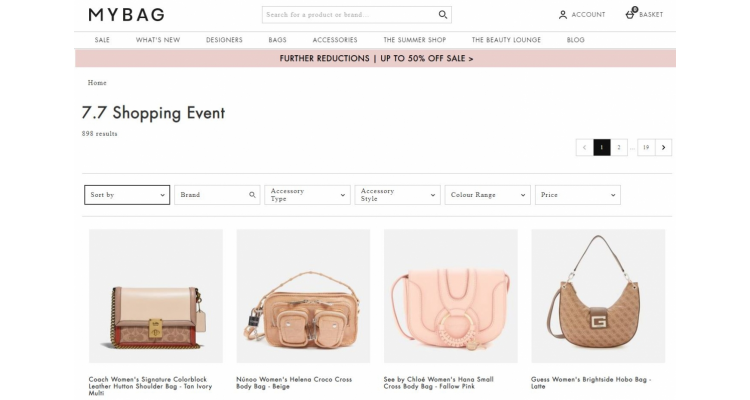Open the Guess Brightside Hobo bag image

(598, 296)
